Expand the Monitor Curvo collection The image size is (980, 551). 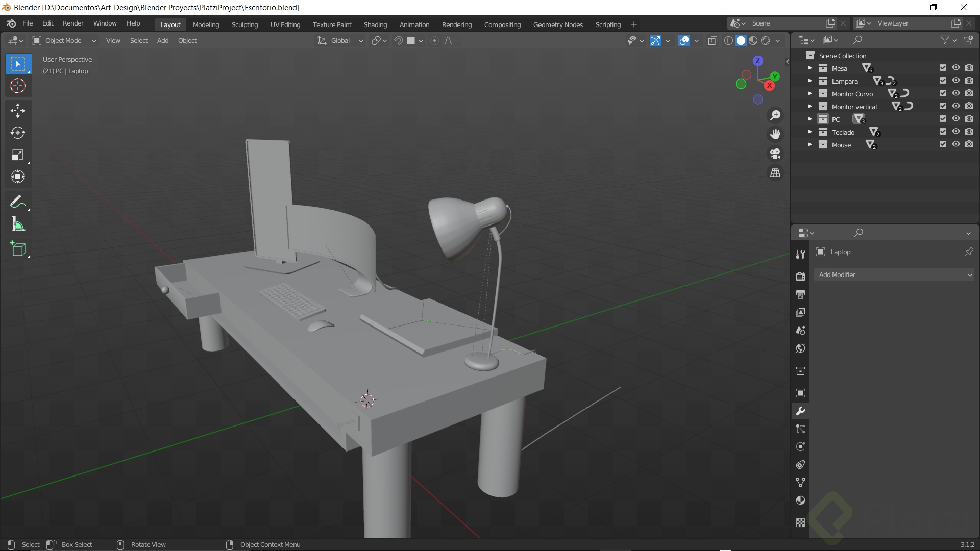click(x=810, y=94)
